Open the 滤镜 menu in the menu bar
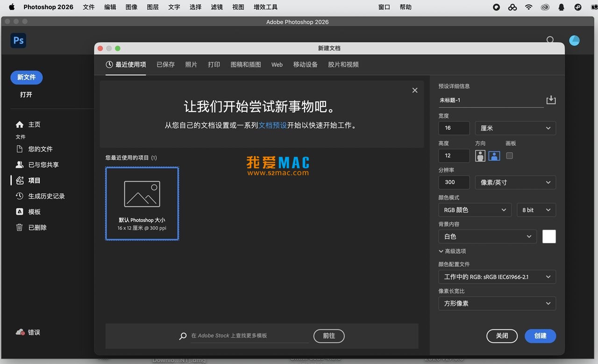 (216, 7)
